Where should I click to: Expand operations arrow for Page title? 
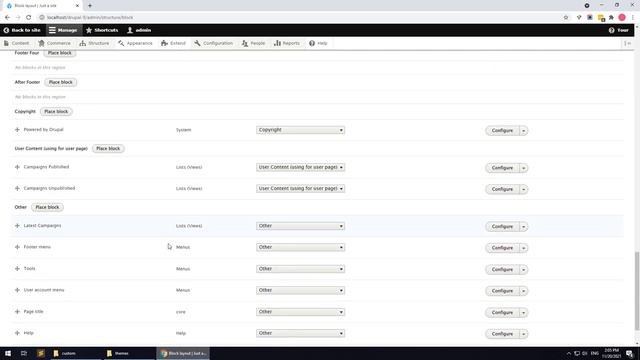click(x=524, y=313)
